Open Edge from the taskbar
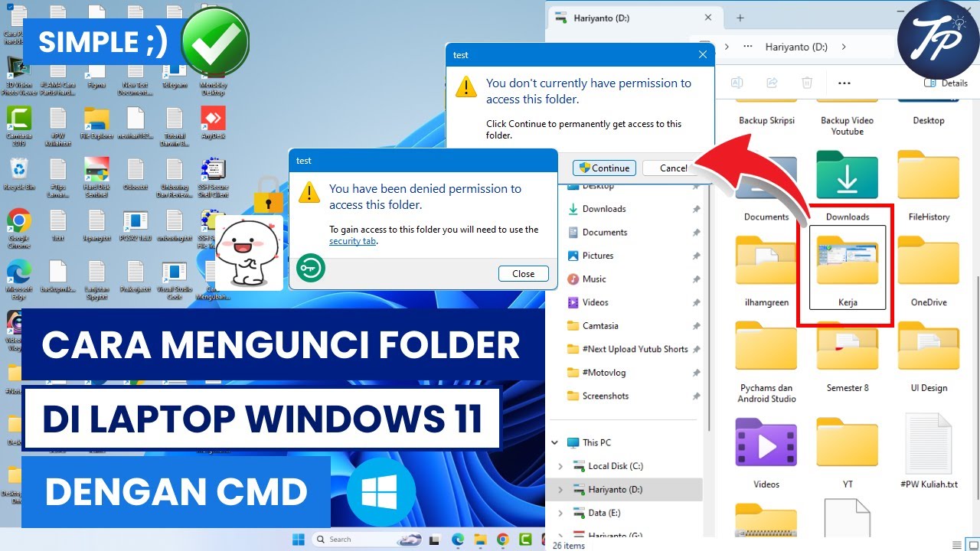980x551 pixels. (x=458, y=539)
